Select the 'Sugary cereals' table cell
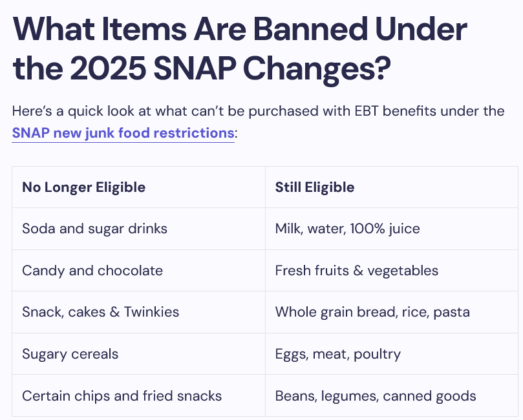Viewport: 523px width, 420px height. [70, 354]
